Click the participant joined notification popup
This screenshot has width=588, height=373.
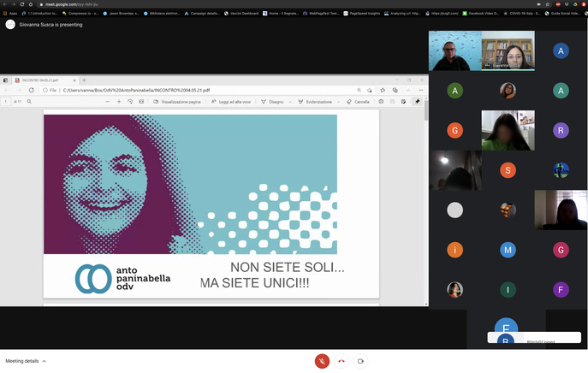(x=534, y=337)
